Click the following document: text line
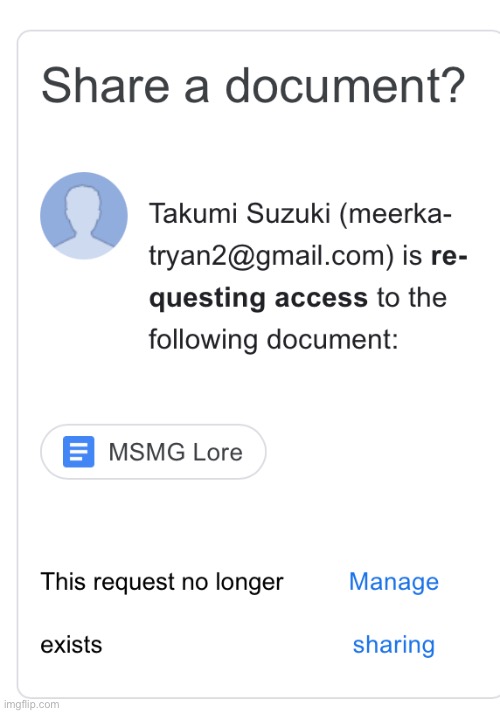The image size is (500, 713). coord(274,340)
